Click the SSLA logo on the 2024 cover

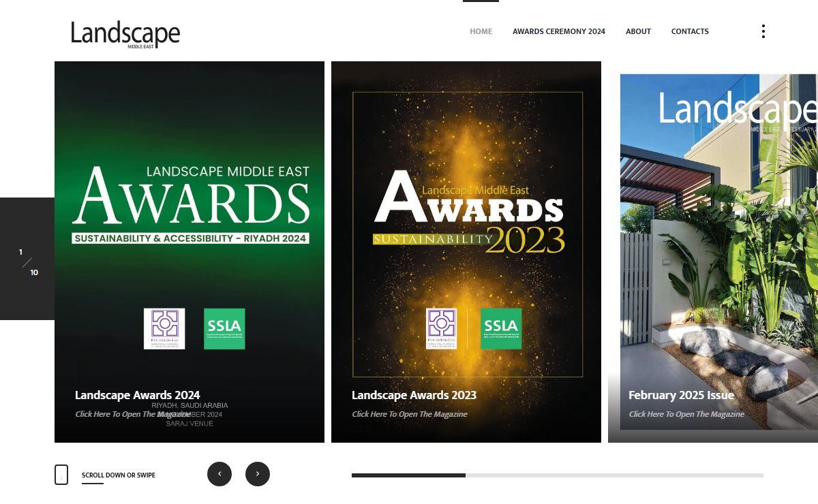click(x=224, y=329)
